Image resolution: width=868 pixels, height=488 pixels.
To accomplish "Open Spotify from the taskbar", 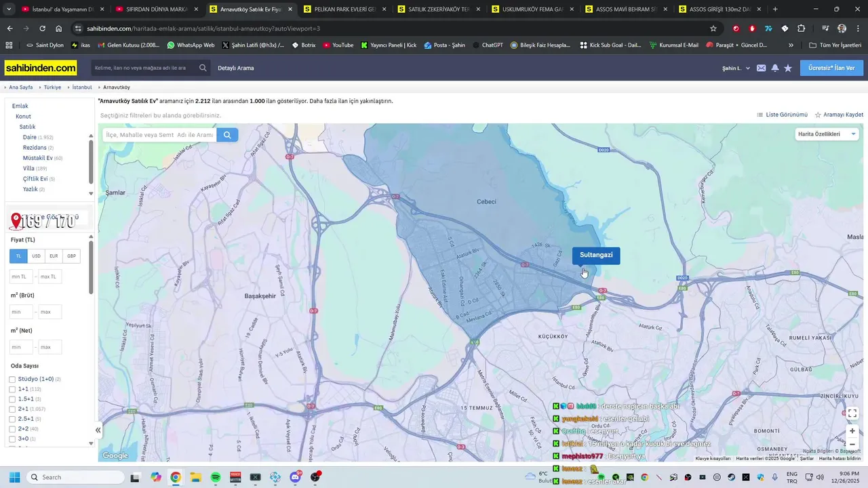I will pos(216,477).
